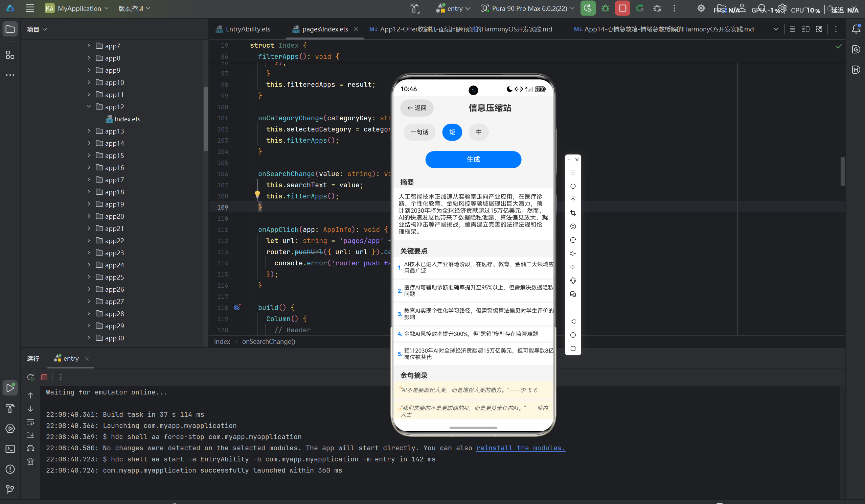Run the entry app with green run button
The width and height of the screenshot is (865, 504).
(x=588, y=8)
